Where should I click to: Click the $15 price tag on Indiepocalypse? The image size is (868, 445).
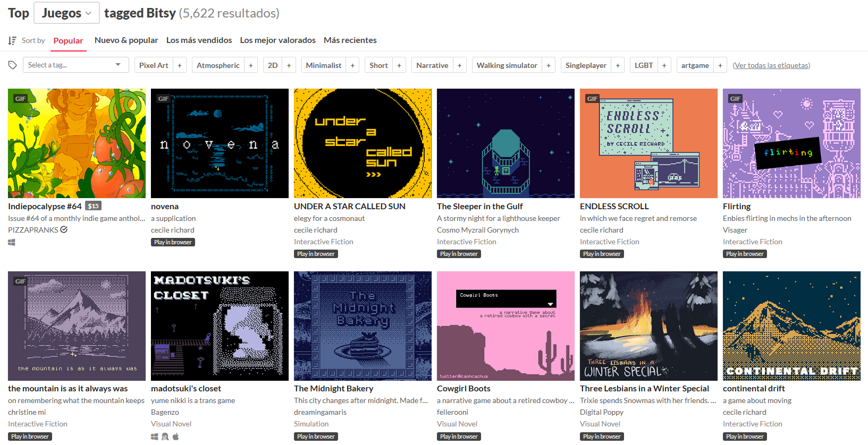coord(94,206)
